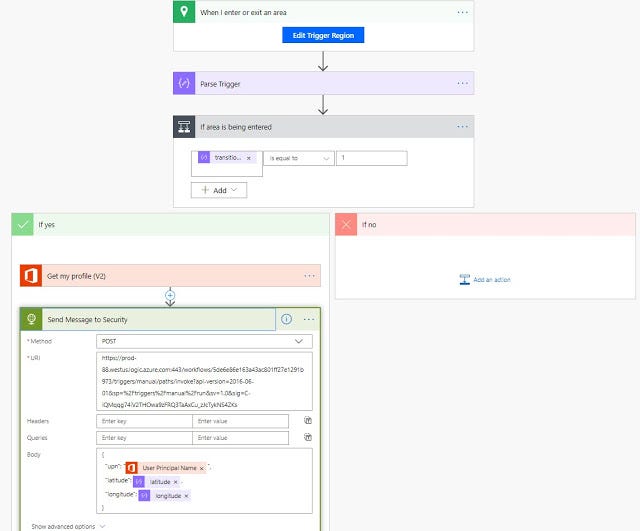The width and height of the screenshot is (640, 531).
Task: Switch Queries to text mode icon
Action: click(308, 437)
